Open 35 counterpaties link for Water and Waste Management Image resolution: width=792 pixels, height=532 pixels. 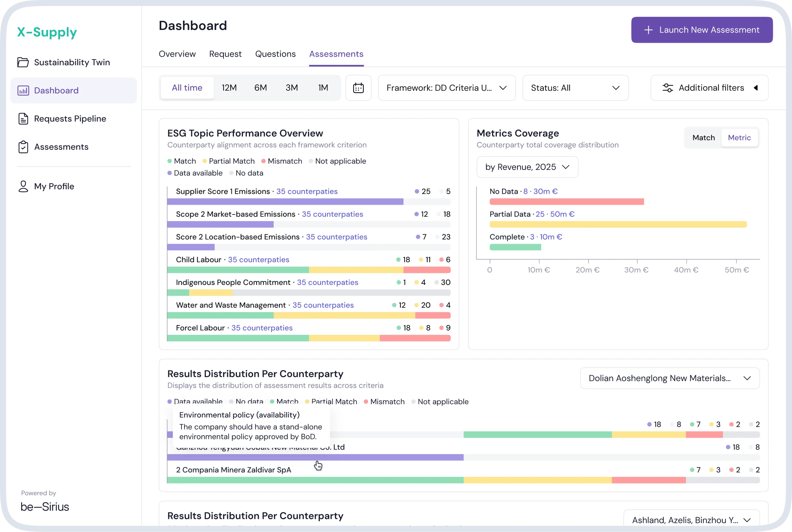coord(323,305)
